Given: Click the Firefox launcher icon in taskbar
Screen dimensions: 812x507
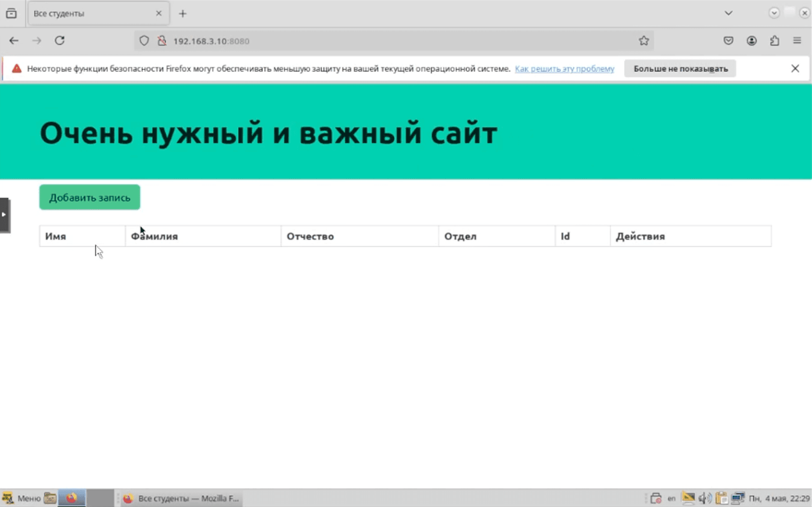Looking at the screenshot, I should click(72, 498).
